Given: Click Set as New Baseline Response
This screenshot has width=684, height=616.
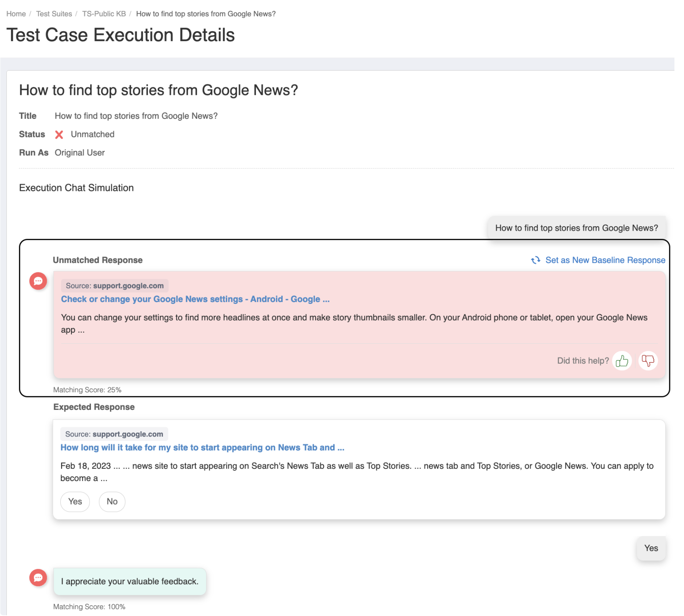Looking at the screenshot, I should 605,260.
